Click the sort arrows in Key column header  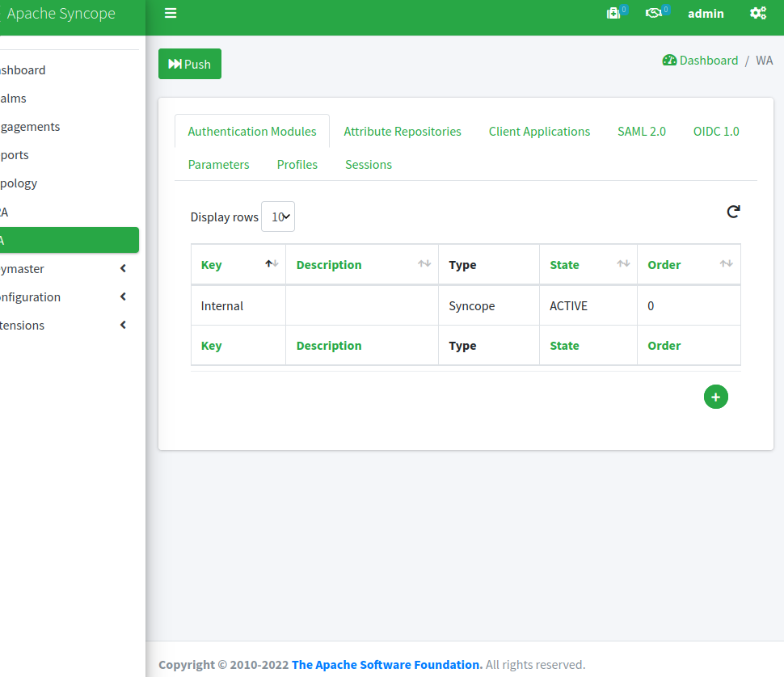point(272,264)
